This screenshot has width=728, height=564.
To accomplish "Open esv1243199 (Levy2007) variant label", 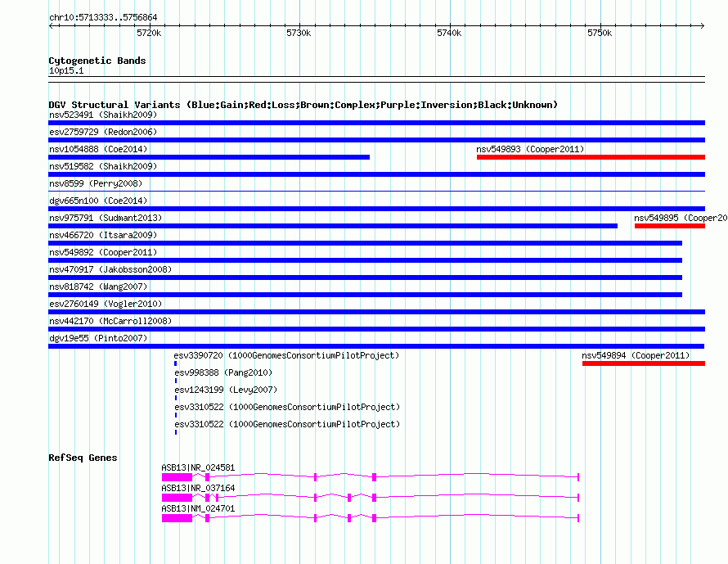I will coord(226,390).
